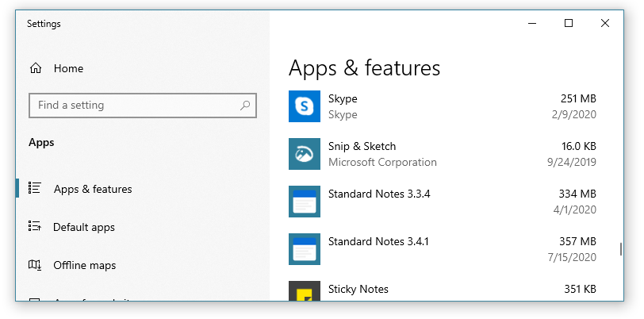Open Default apps settings

coord(84,227)
